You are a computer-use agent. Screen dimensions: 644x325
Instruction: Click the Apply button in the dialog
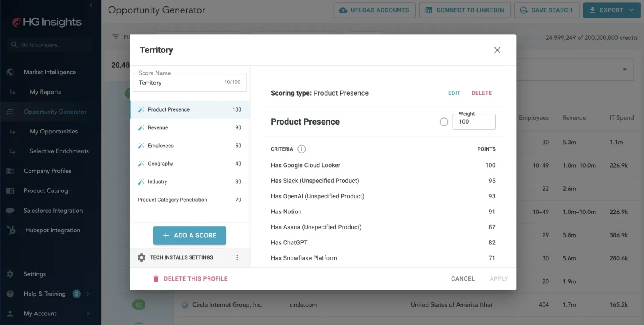[499, 278]
